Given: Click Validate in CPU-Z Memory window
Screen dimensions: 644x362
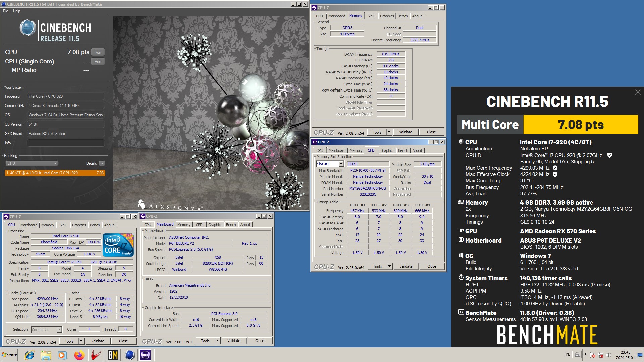Looking at the screenshot, I should pos(405,132).
